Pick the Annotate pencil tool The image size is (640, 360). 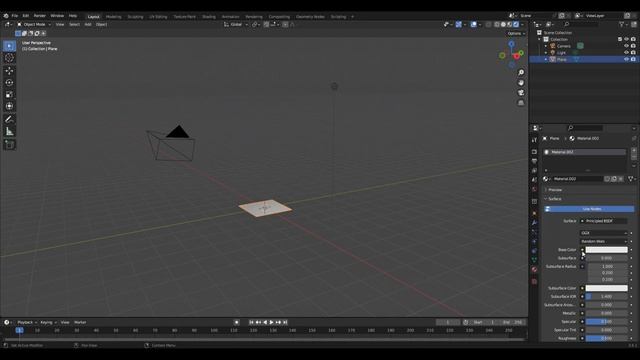point(9,119)
